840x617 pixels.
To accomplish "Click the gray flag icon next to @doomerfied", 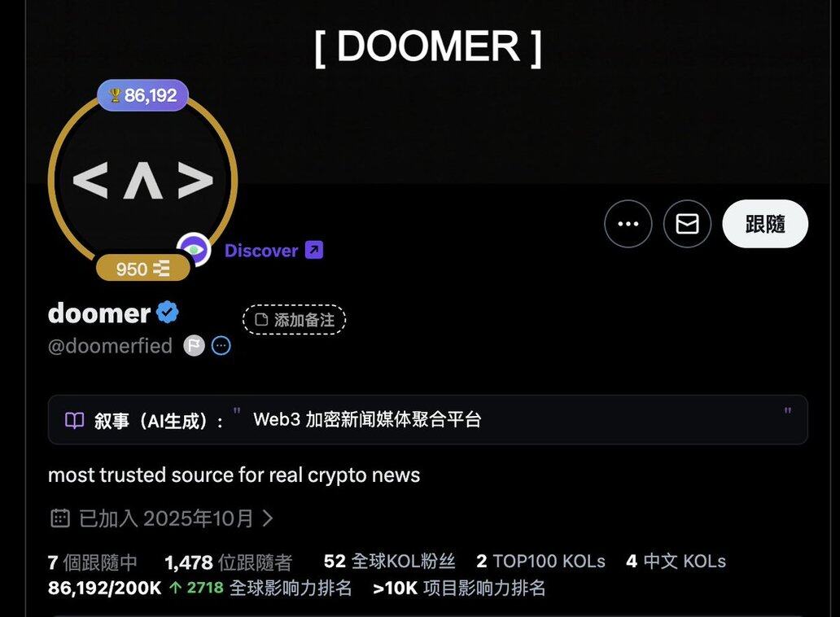I will 194,346.
